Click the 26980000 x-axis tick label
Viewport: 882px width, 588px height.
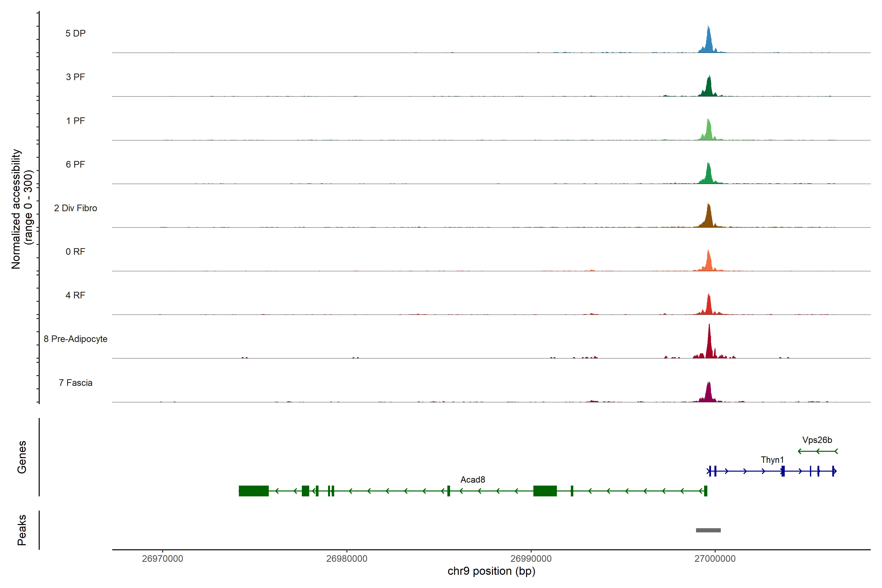coord(346,558)
